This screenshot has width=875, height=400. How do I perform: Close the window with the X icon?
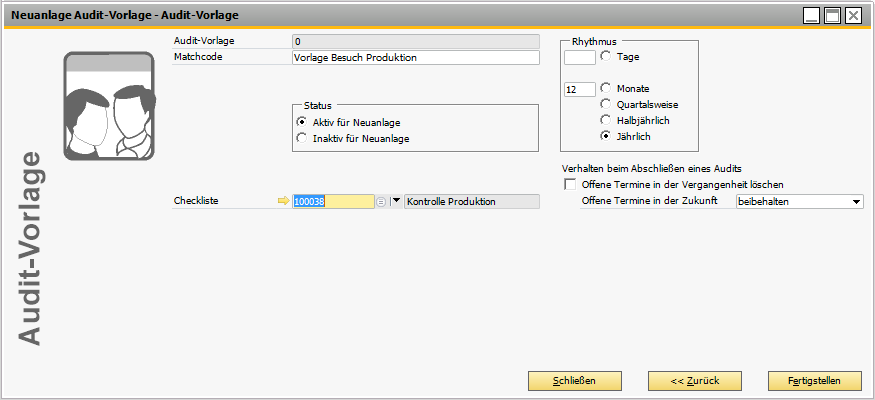[x=853, y=15]
